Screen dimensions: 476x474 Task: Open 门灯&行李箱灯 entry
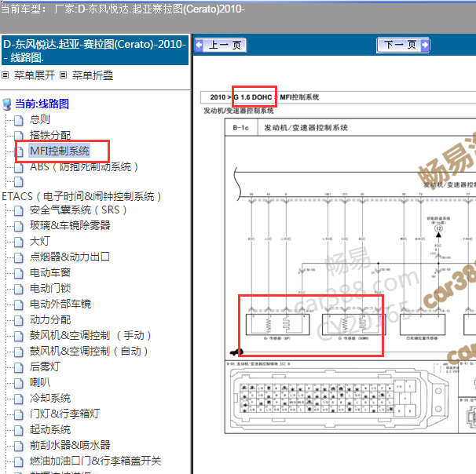point(64,414)
